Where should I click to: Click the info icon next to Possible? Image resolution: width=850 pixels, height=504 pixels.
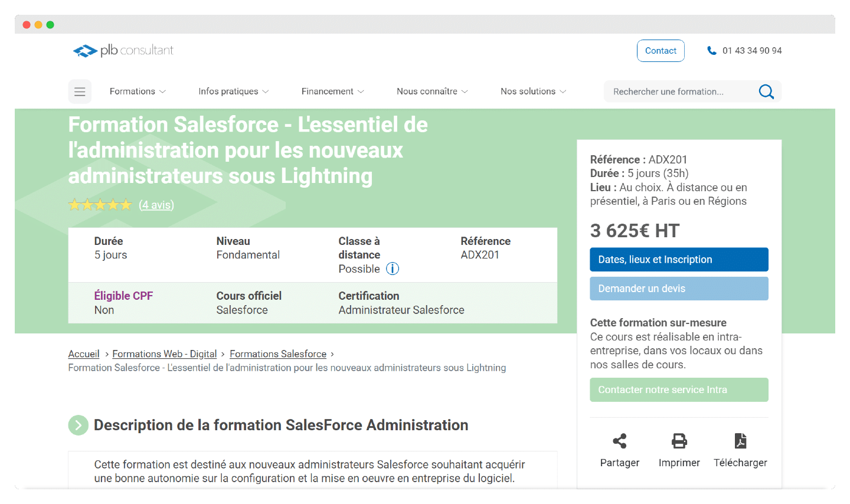click(x=393, y=269)
